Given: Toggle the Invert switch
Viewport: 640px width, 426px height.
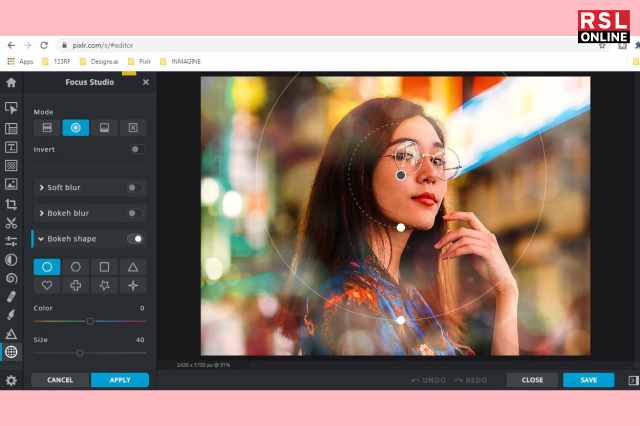Looking at the screenshot, I should pos(136,149).
